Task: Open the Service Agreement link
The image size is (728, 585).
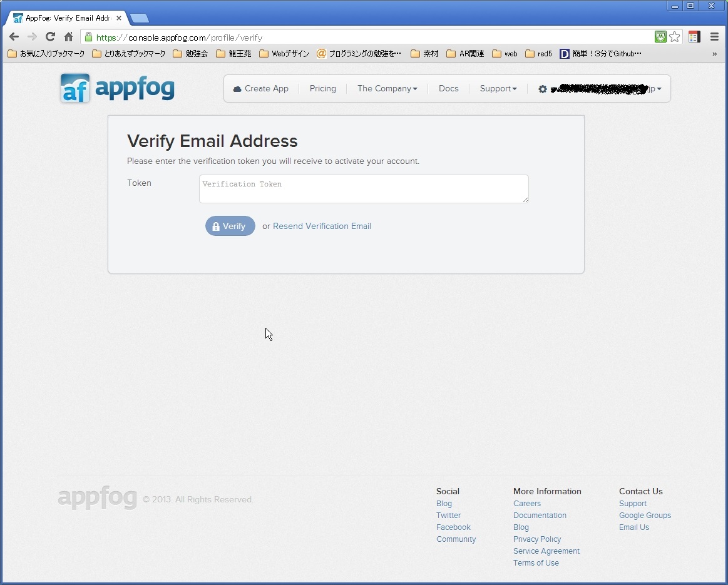Action: point(546,551)
